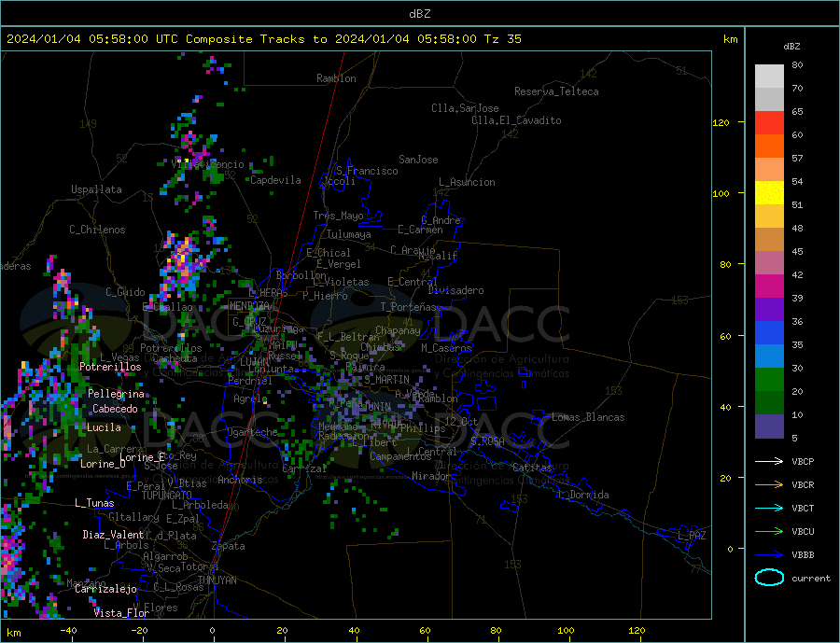This screenshot has width=840, height=643.
Task: Click the TUPUNGATO label
Action: (167, 496)
